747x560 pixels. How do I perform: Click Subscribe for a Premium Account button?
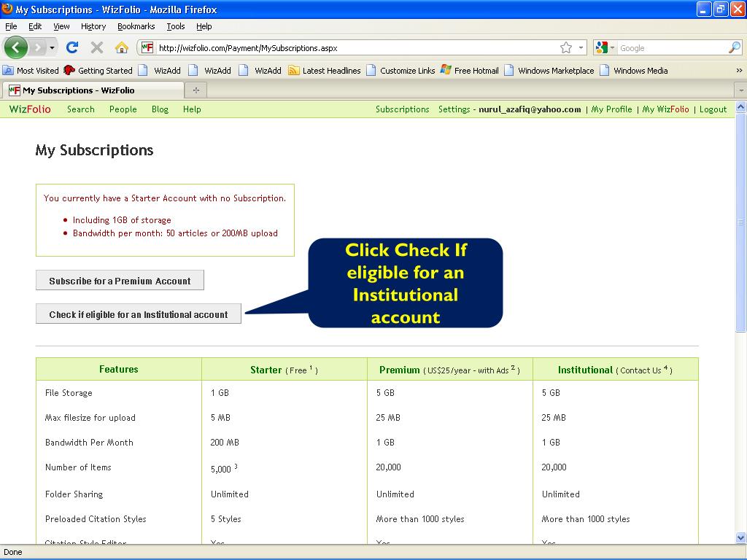click(120, 281)
